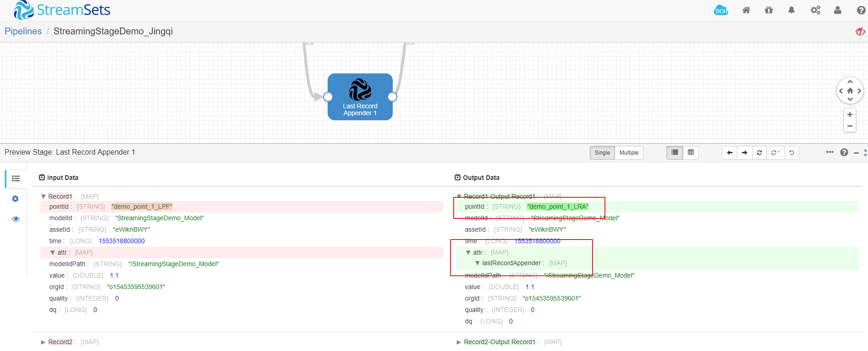Image resolution: width=868 pixels, height=351 pixels.
Task: Click the Last Record Appender 1 stage
Action: pos(360,97)
